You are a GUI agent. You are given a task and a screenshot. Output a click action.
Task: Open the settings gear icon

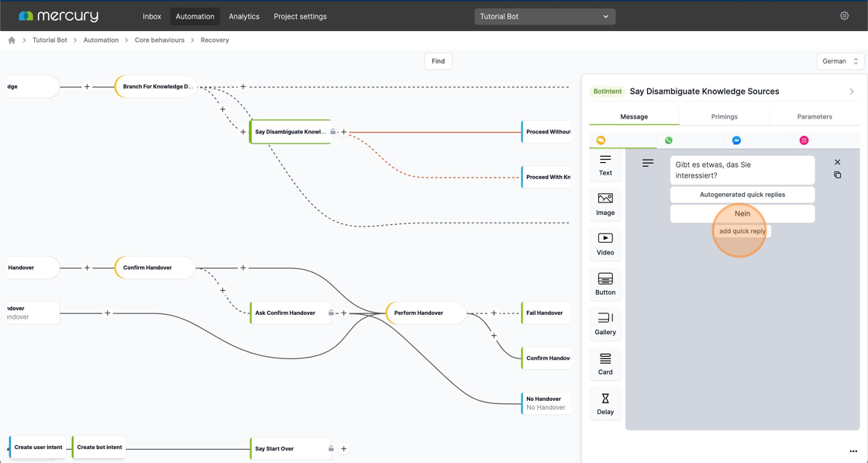click(x=844, y=16)
